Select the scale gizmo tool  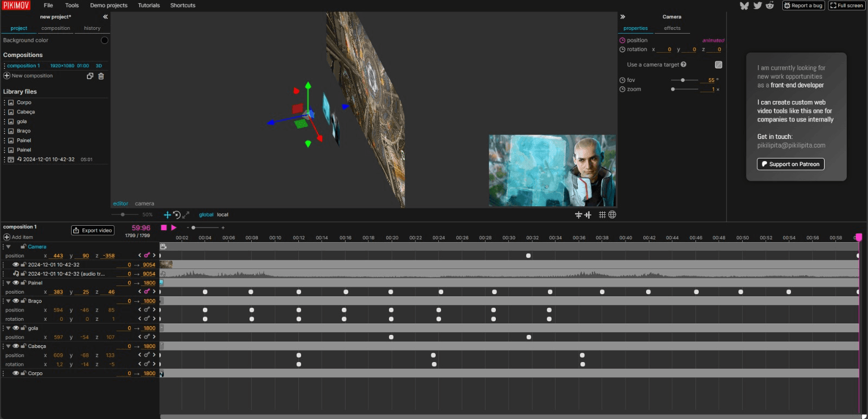pos(186,215)
